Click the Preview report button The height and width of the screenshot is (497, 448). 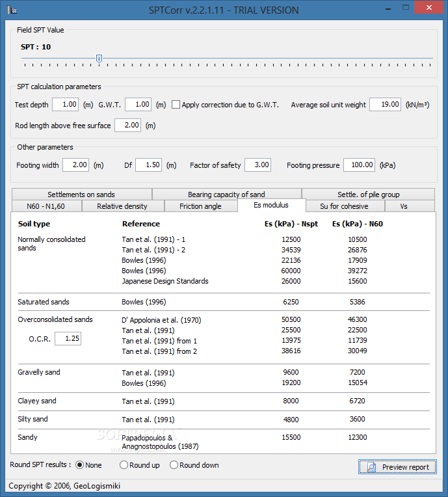[397, 467]
